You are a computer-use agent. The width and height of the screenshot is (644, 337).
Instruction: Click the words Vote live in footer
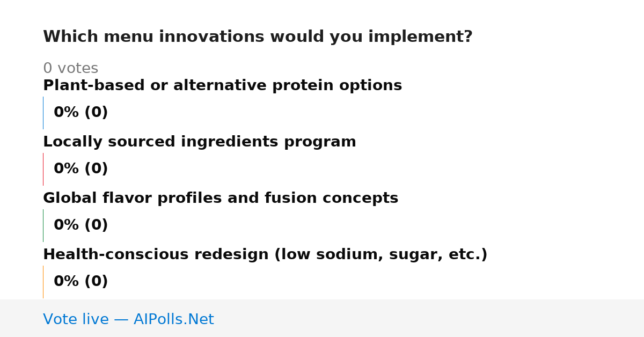(76, 319)
